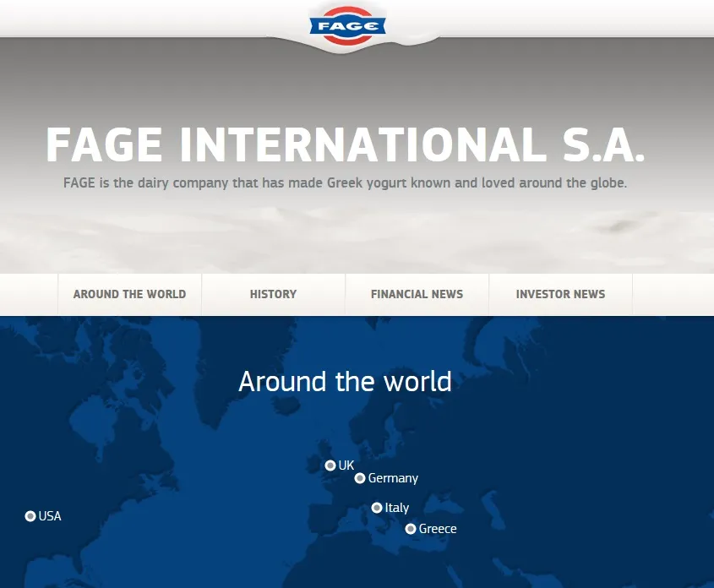The width and height of the screenshot is (714, 588).
Task: Select the UK map marker dot
Action: (x=330, y=465)
